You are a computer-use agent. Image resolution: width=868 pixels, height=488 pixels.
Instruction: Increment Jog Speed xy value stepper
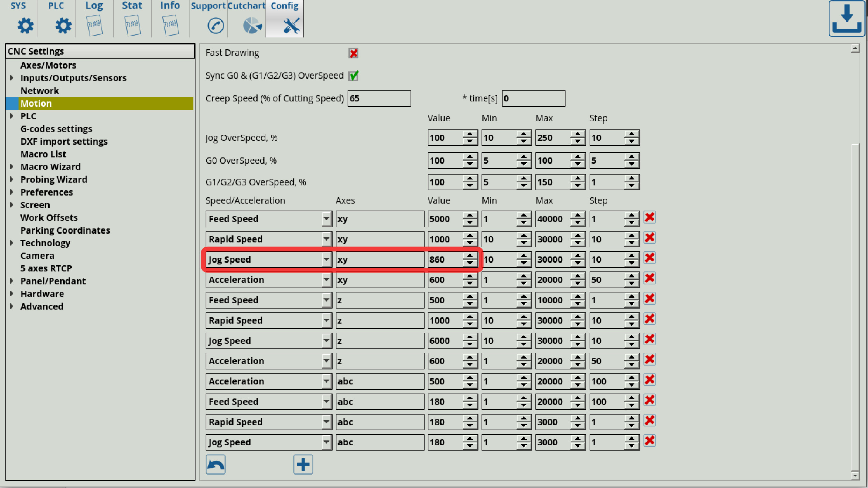[471, 256]
